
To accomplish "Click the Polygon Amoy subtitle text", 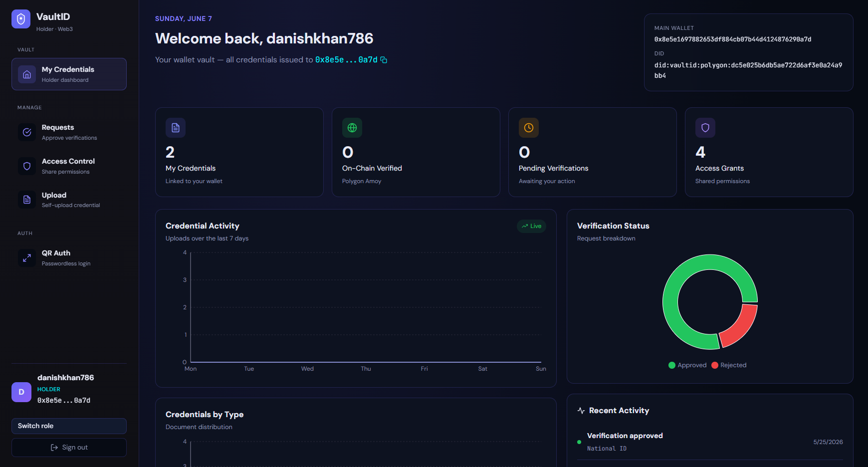I will click(362, 181).
